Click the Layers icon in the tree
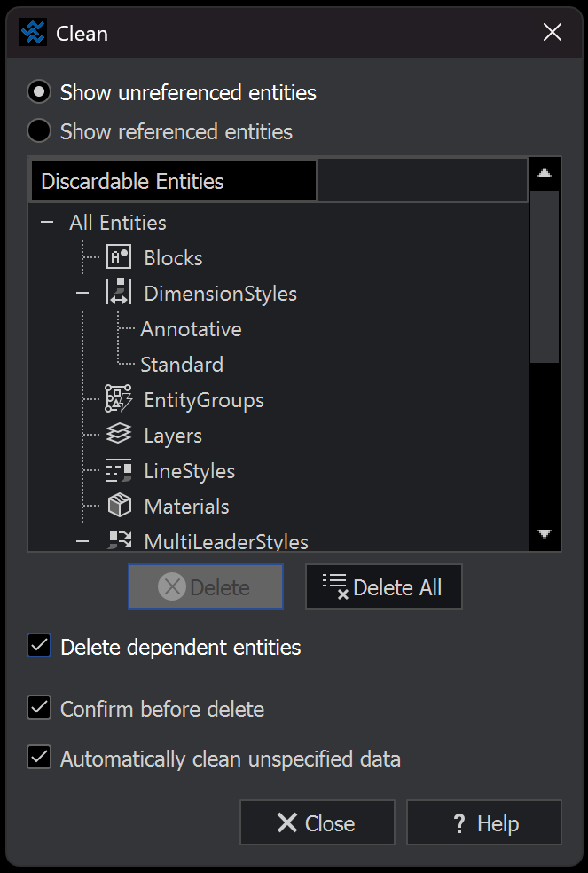The width and height of the screenshot is (588, 873). (x=118, y=434)
